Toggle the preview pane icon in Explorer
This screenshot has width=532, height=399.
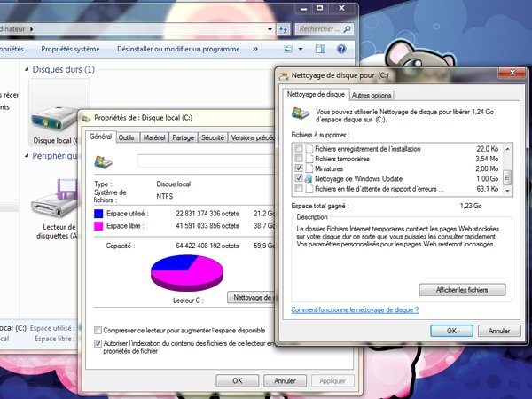point(320,49)
